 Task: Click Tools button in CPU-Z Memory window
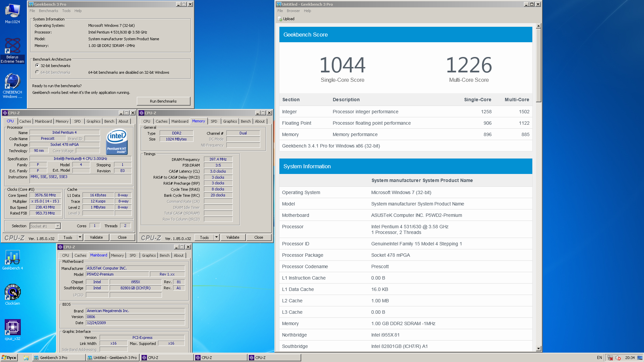(x=205, y=237)
